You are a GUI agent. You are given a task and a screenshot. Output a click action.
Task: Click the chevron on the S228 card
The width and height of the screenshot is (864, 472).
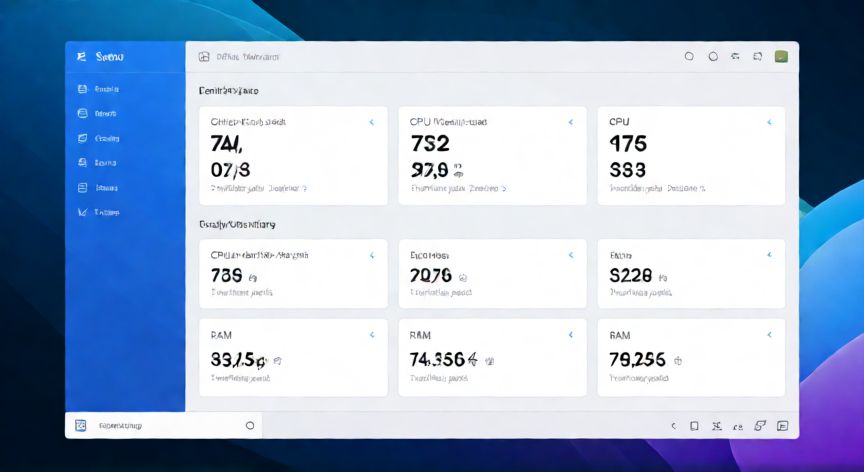click(770, 255)
